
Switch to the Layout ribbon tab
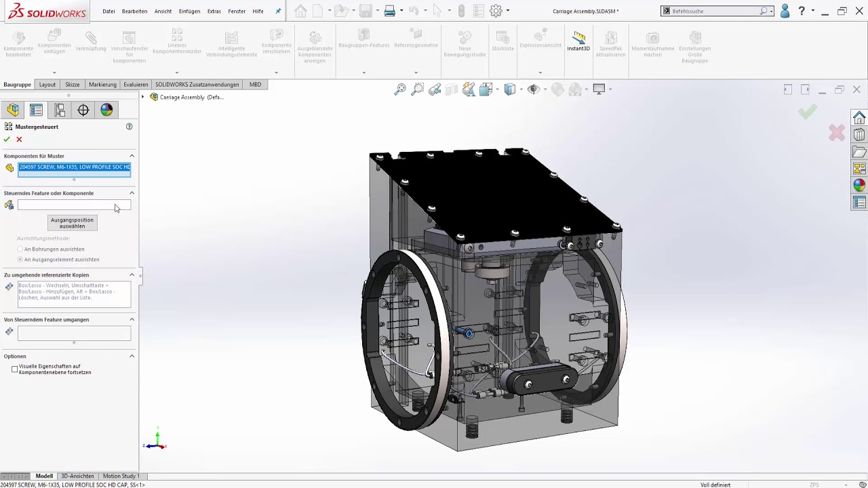(47, 85)
